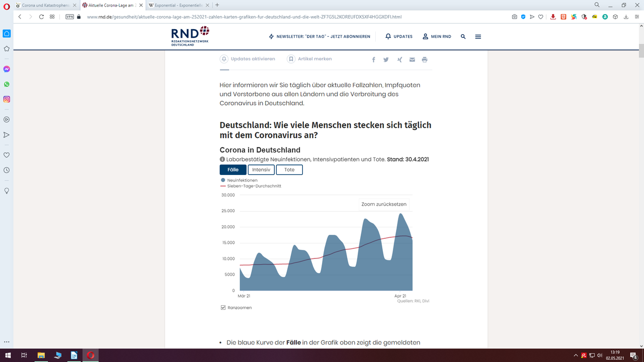Select the Fälle chart view

(233, 170)
